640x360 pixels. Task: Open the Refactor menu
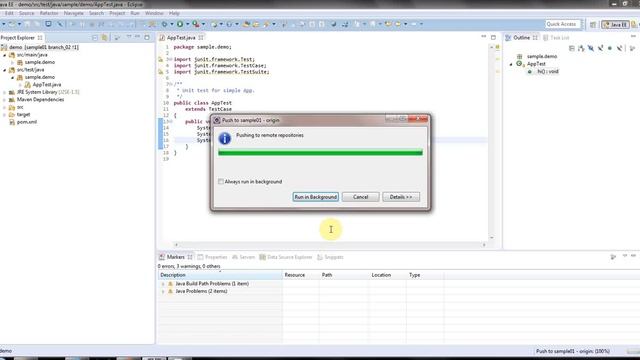49,13
